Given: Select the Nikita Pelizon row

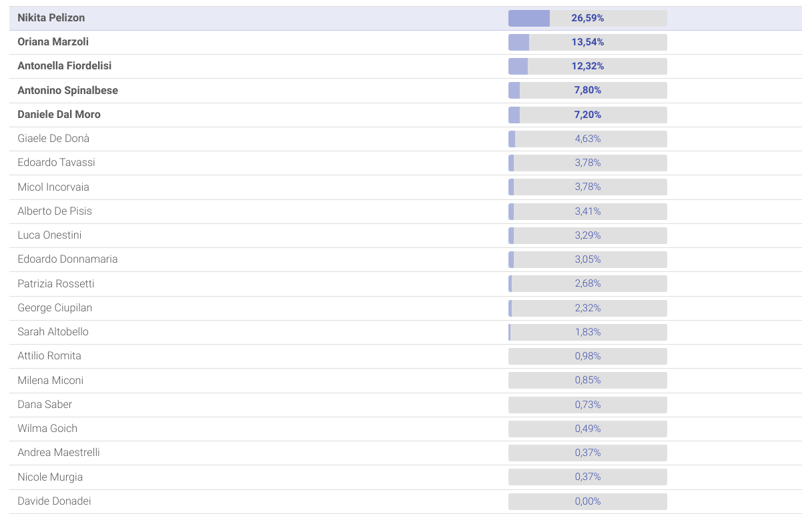Looking at the screenshot, I should [406, 18].
